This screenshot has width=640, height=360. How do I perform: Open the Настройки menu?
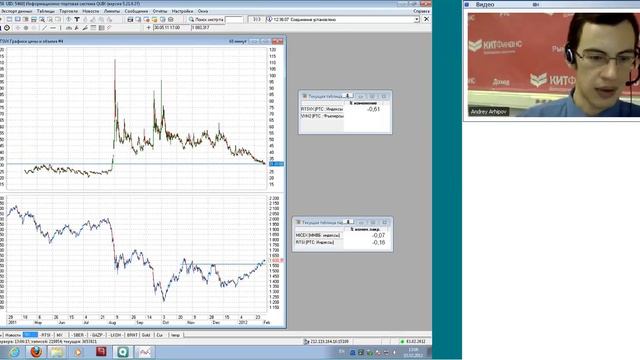(x=182, y=11)
